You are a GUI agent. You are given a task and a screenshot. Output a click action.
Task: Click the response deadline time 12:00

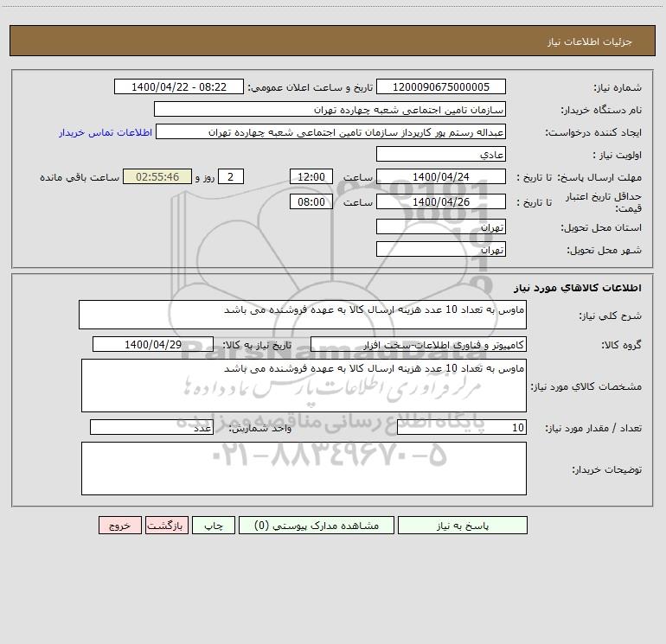tap(311, 176)
